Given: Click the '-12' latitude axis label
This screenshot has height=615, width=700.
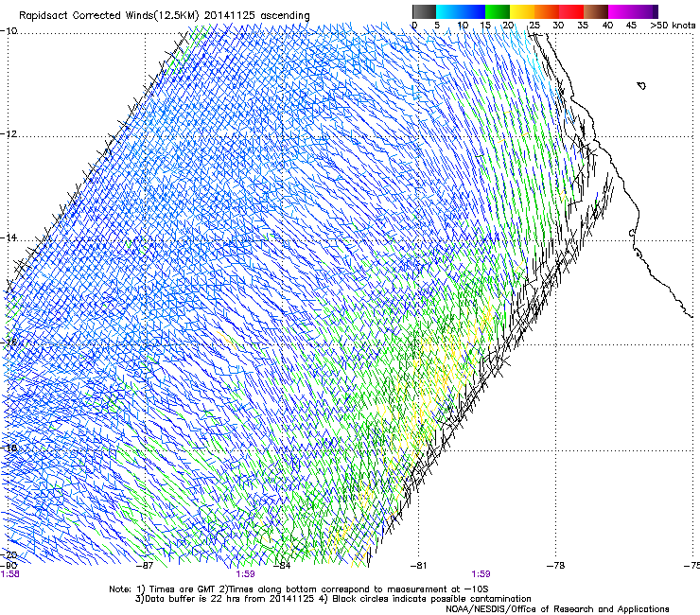Looking at the screenshot, I should [x=9, y=134].
